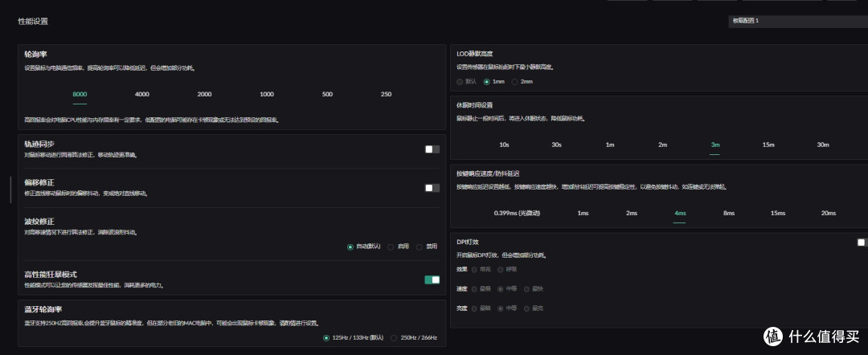Viewport: 868px width, 355px height.
Task: Click the 蓝牙轮询率 section title
Action: [43, 309]
